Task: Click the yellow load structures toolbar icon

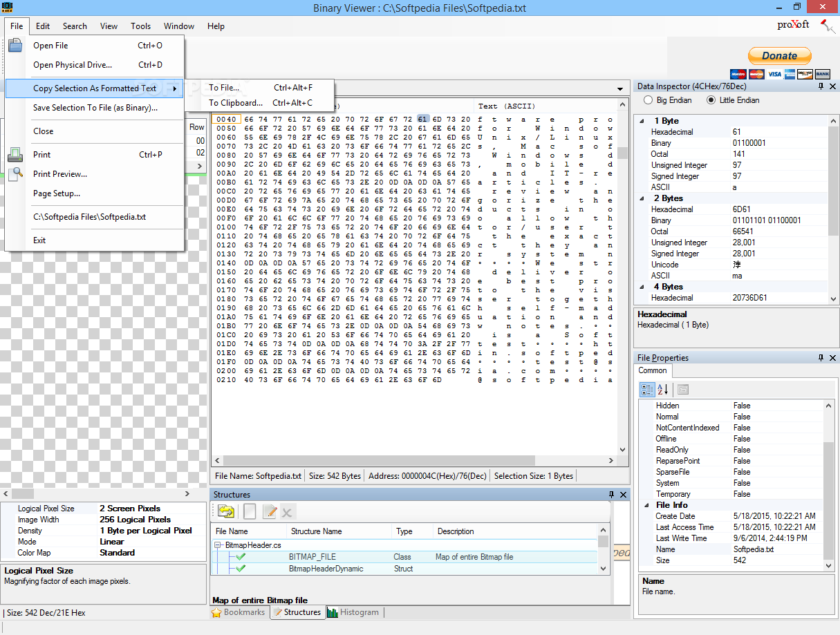Action: tap(226, 511)
